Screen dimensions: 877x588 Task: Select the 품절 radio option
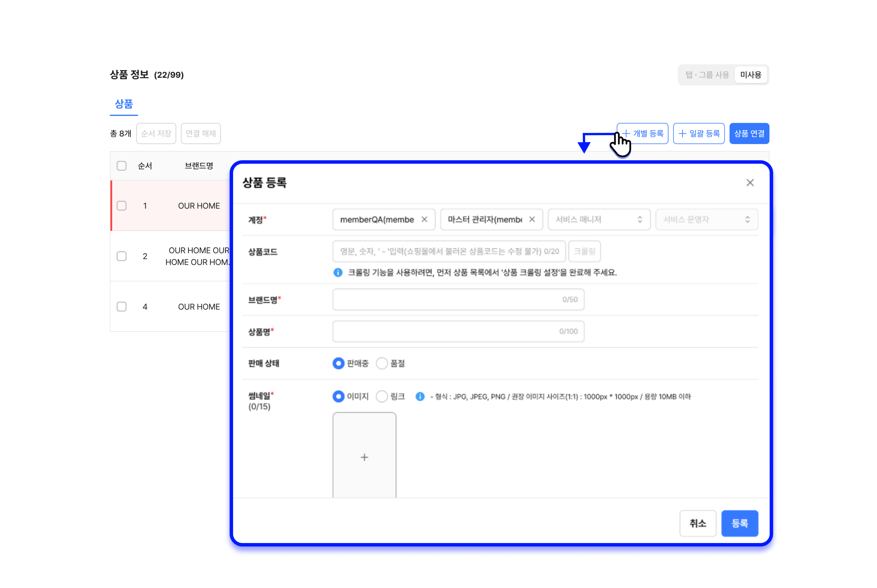click(x=382, y=363)
